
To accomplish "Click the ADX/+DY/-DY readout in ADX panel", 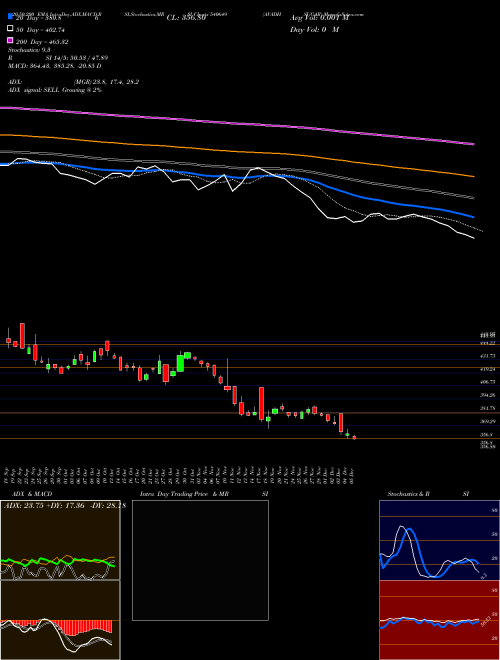I will (65, 506).
